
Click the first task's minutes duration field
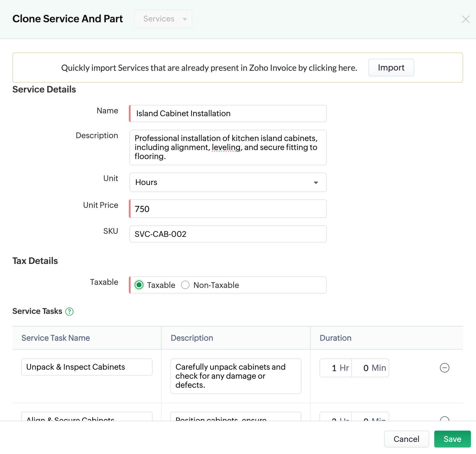pyautogui.click(x=370, y=368)
